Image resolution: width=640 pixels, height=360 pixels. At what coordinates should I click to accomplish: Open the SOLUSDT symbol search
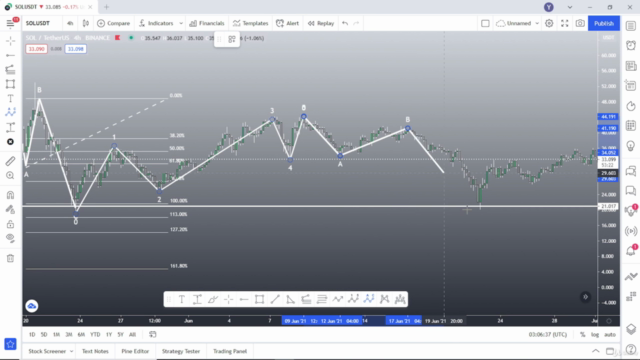(x=38, y=23)
